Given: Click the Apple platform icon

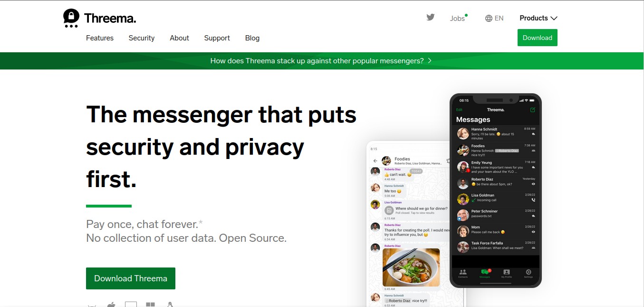Looking at the screenshot, I should click(111, 304).
